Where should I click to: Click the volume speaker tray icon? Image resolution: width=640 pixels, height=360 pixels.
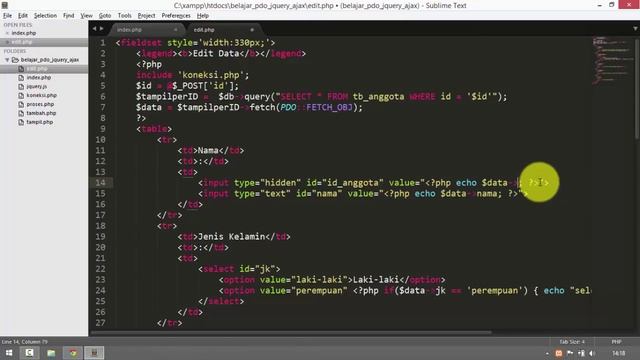[x=592, y=353]
